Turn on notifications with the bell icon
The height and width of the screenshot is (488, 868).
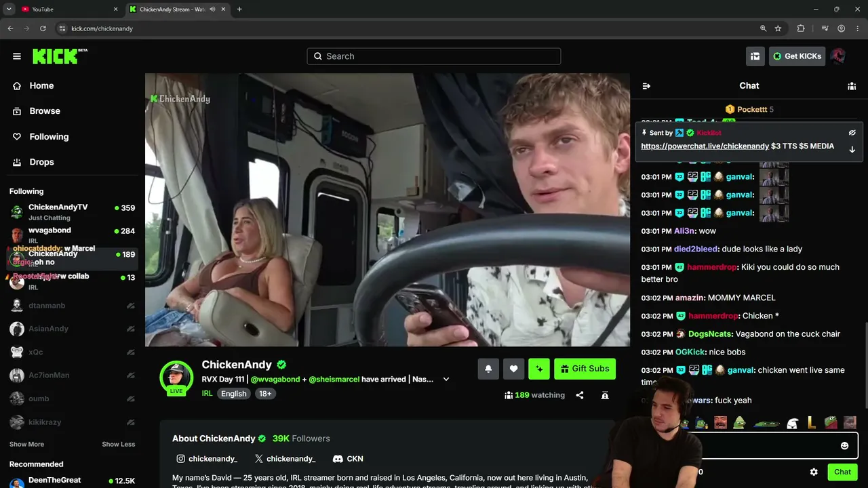click(x=488, y=369)
